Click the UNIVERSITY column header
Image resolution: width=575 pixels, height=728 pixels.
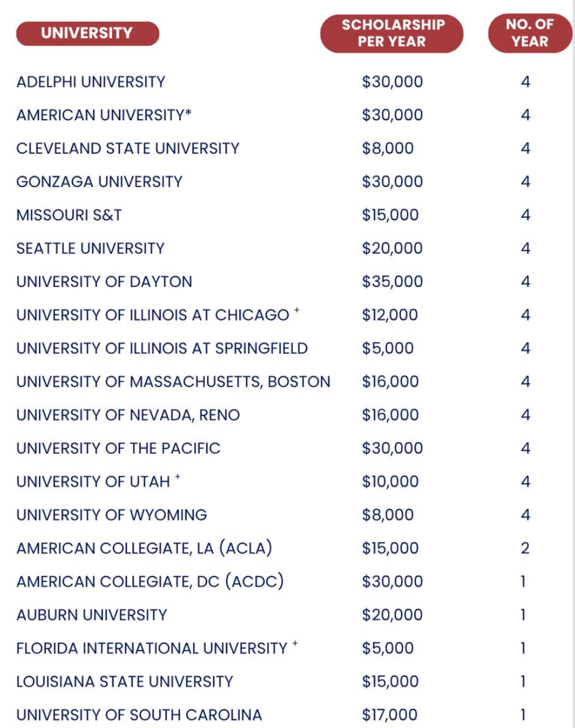[x=87, y=34]
